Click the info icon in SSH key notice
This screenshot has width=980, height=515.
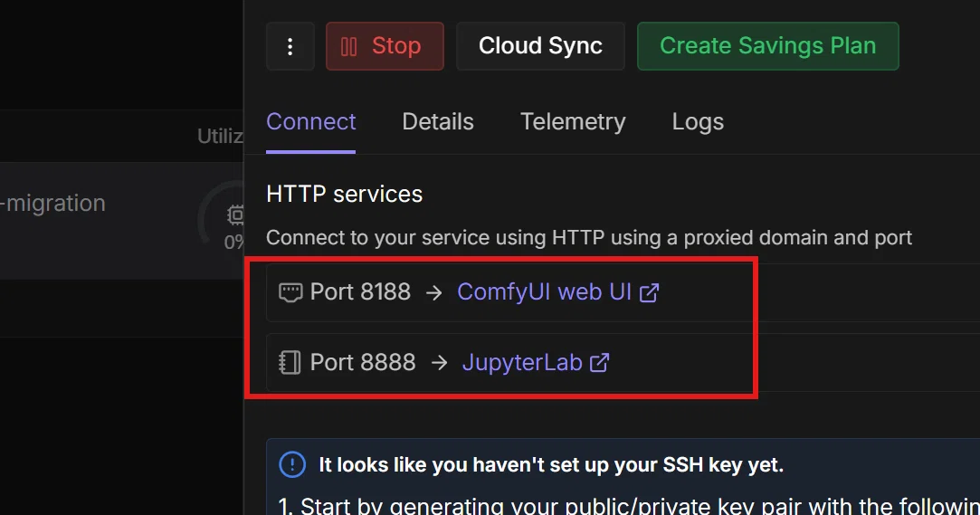tap(292, 464)
